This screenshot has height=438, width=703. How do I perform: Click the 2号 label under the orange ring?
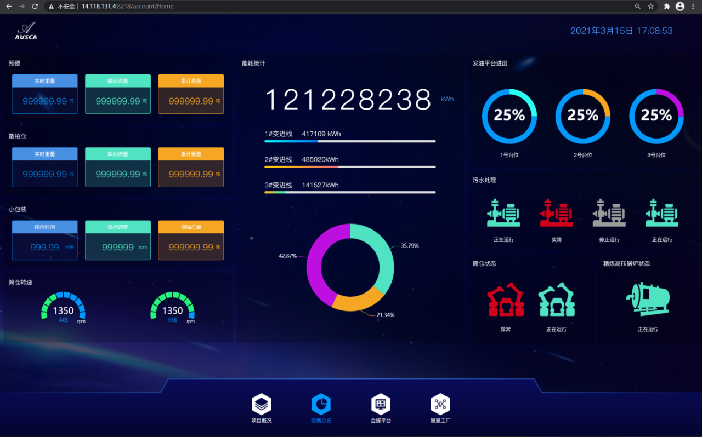(583, 155)
